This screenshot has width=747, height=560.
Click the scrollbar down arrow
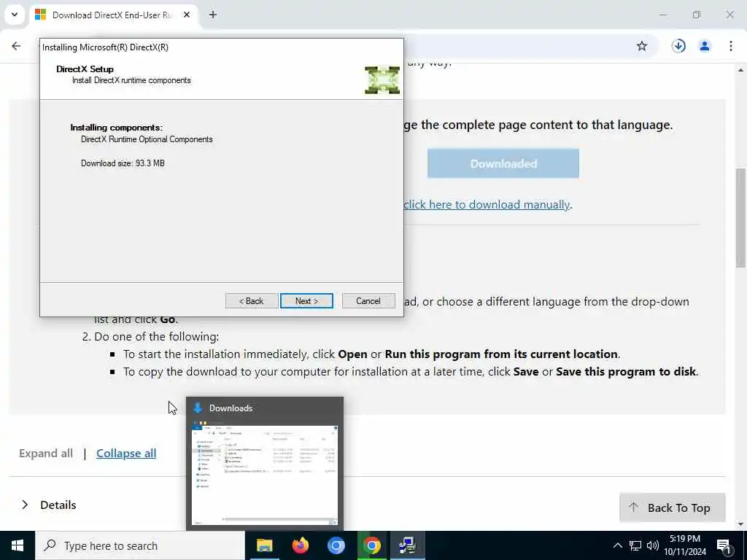[x=741, y=524]
